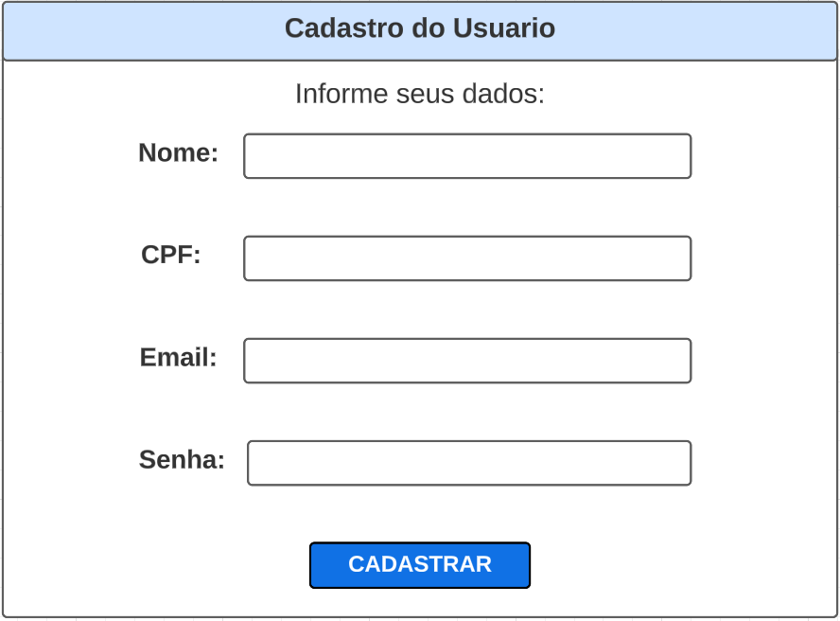
Task: Click the Cadastro do Usuario title bar
Action: 420,29
